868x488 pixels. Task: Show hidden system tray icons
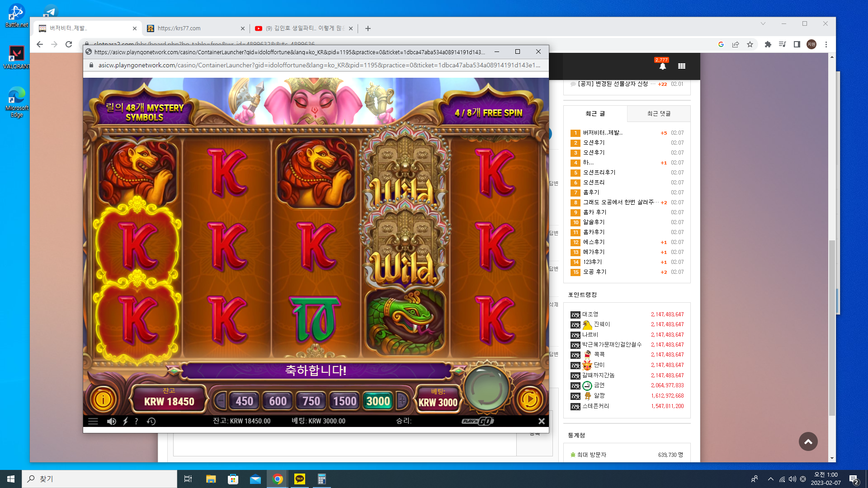click(x=770, y=479)
